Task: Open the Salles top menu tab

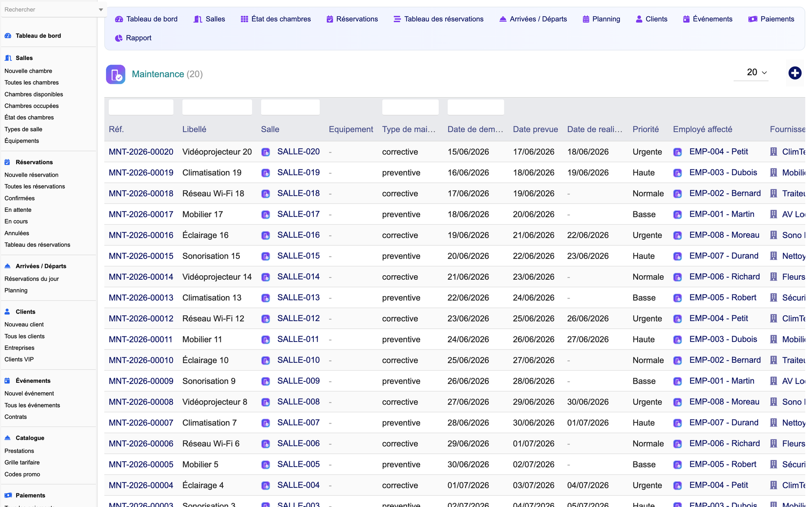Action: (209, 19)
